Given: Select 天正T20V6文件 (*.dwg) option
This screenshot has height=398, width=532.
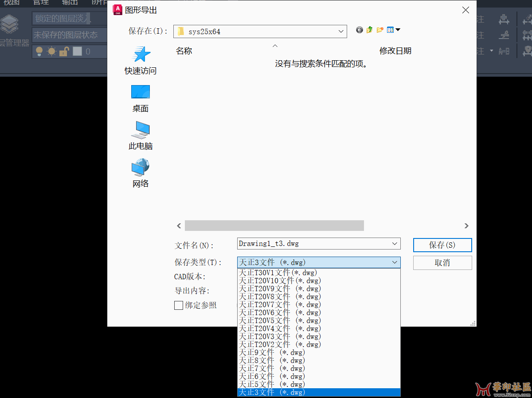Looking at the screenshot, I should click(319, 312).
